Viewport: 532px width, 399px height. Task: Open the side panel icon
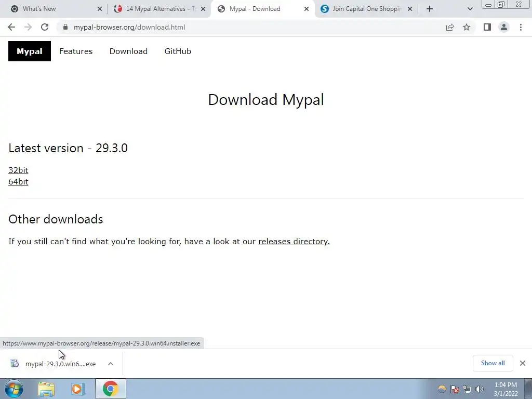[487, 27]
